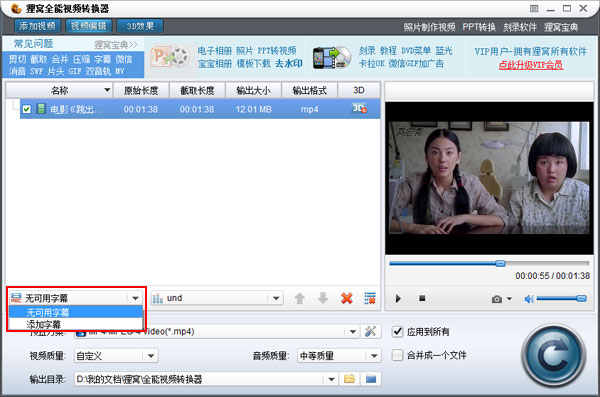The height and width of the screenshot is (397, 600).
Task: Open the 视频编辑 tab
Action: pyautogui.click(x=88, y=26)
